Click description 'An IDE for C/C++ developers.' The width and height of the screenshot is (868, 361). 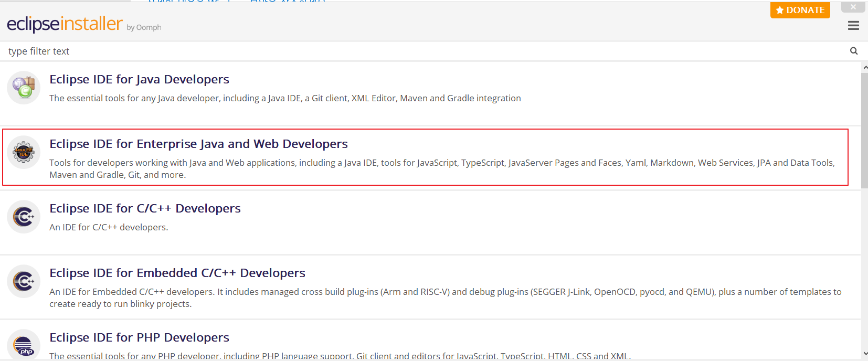tap(109, 227)
